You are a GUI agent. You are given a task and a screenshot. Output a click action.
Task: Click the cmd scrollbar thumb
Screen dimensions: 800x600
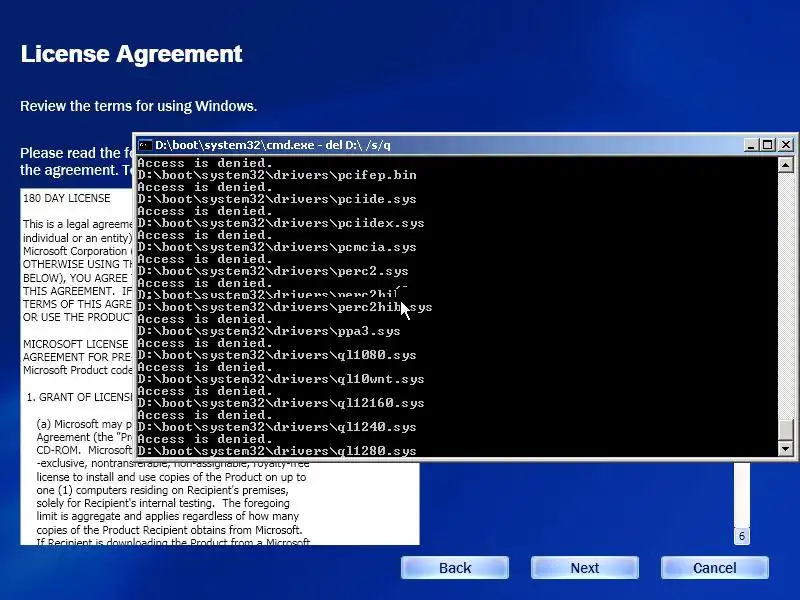coord(785,430)
